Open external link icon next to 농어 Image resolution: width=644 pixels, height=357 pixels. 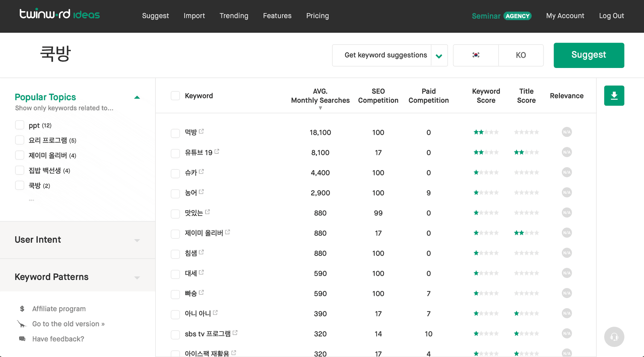[201, 192]
